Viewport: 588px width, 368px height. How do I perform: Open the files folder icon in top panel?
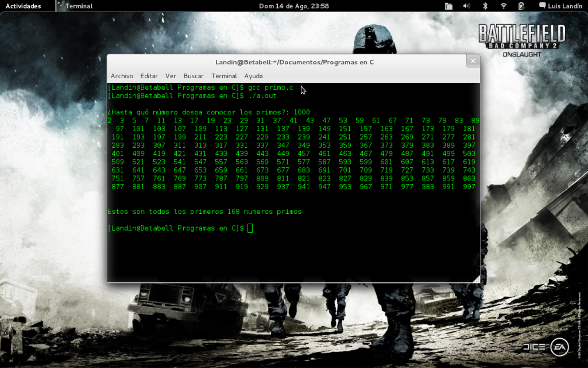point(448,6)
